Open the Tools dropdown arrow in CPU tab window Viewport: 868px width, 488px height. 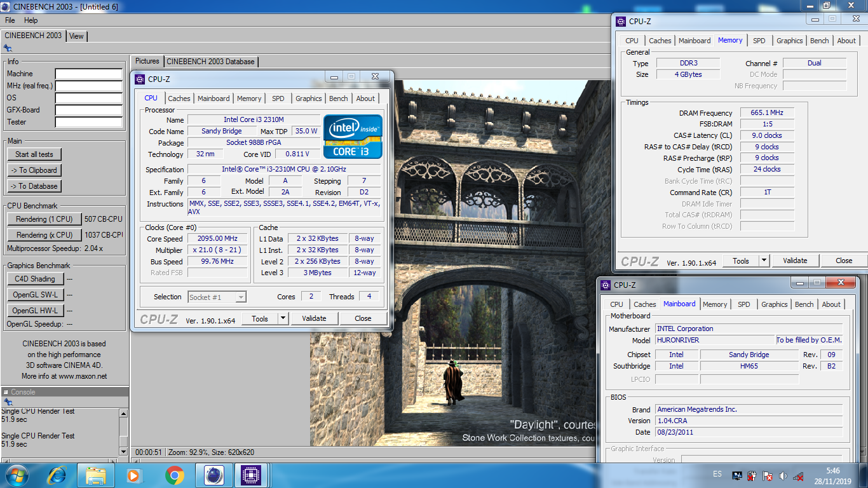tap(283, 318)
